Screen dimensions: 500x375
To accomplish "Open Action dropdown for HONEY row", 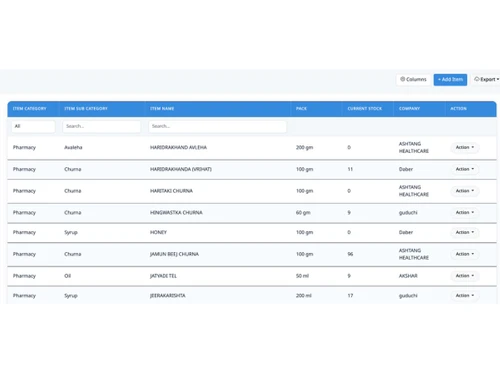I will 465,232.
